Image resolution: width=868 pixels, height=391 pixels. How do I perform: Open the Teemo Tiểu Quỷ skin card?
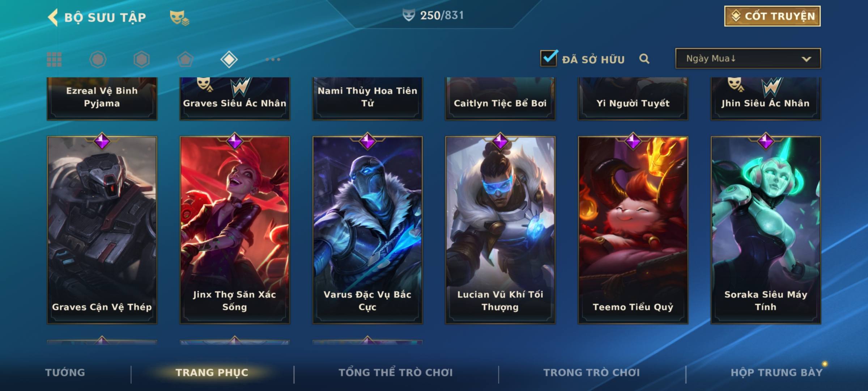633,230
